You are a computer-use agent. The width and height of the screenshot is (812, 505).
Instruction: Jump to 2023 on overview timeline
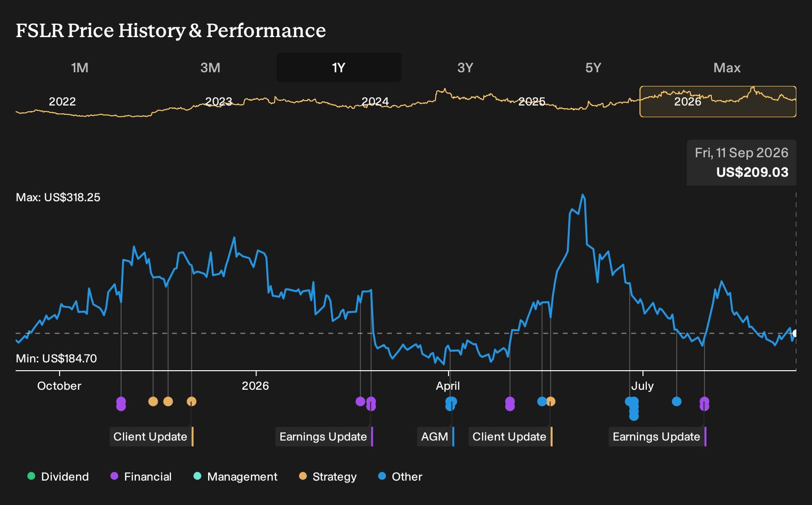pos(218,102)
